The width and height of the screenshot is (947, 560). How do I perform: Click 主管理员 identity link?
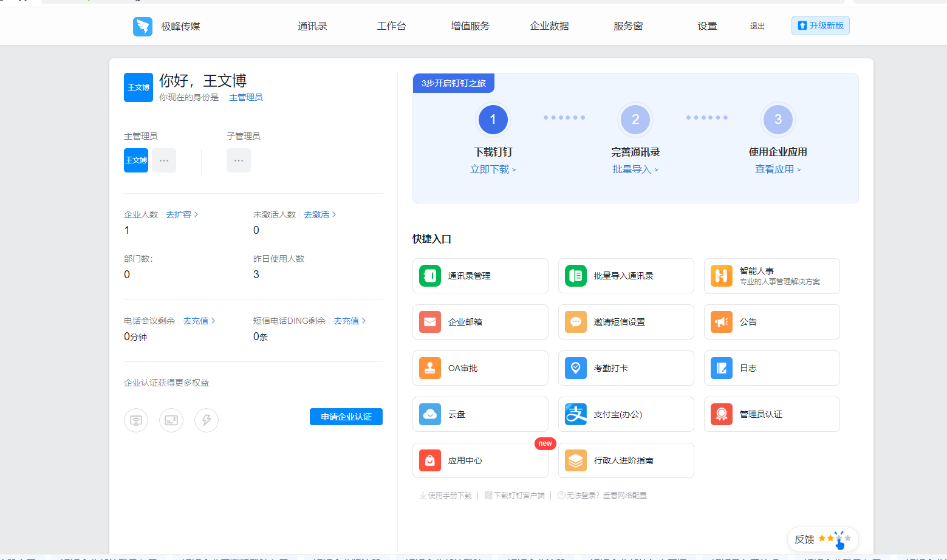point(246,97)
